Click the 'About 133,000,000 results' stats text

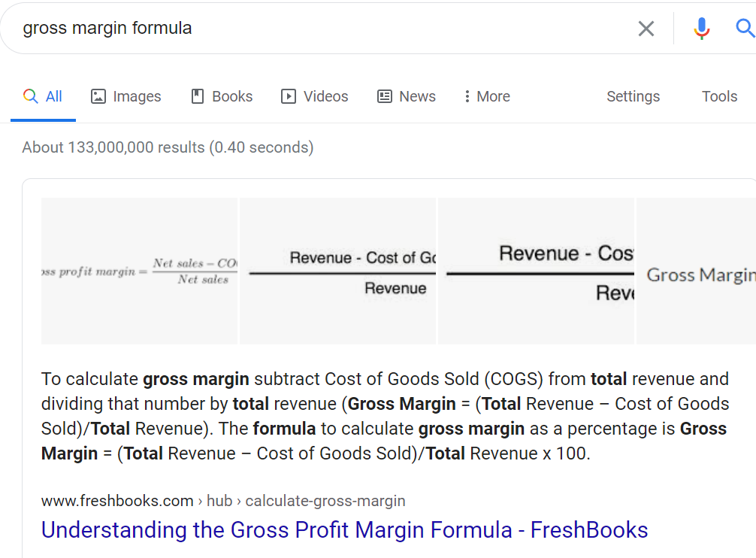pyautogui.click(x=168, y=147)
